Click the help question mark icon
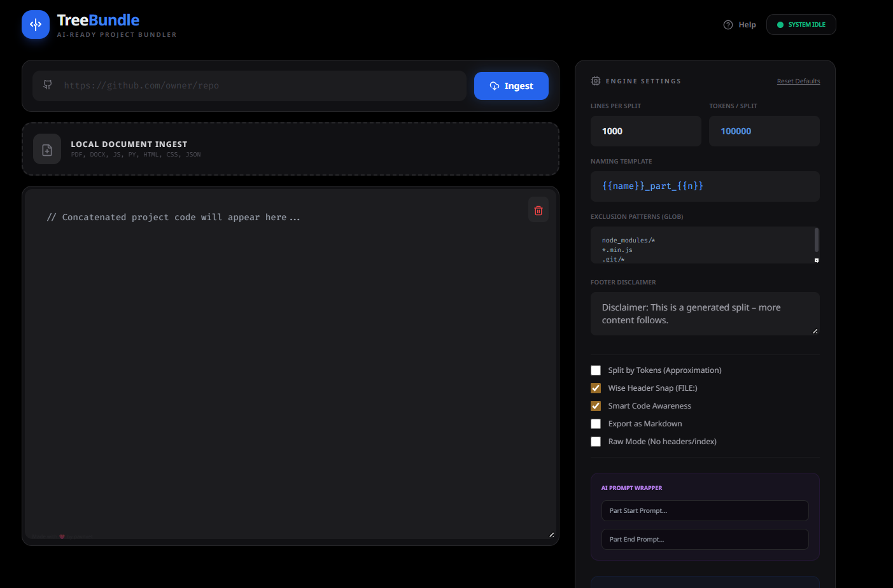 pos(728,25)
